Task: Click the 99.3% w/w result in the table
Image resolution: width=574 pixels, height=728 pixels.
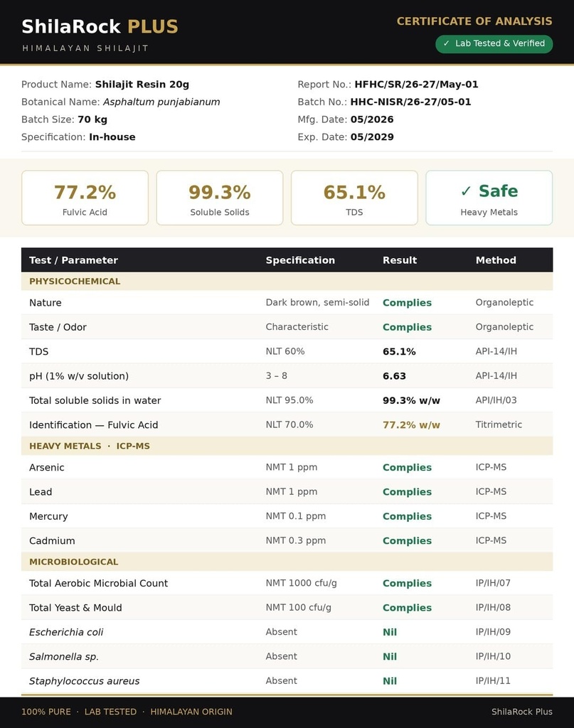Action: pos(411,401)
